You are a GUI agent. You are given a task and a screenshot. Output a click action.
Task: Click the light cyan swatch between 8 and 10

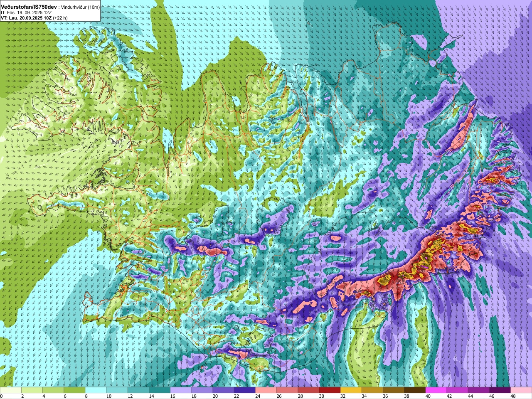click(96, 390)
